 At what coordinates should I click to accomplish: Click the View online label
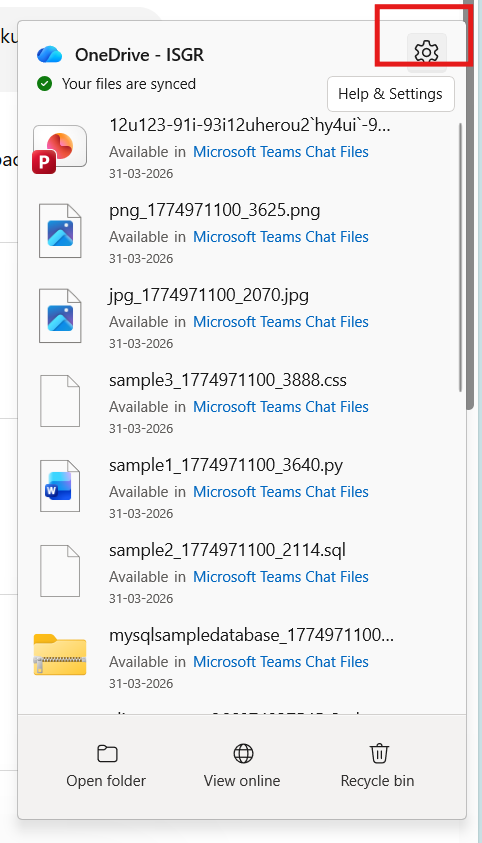pyautogui.click(x=242, y=781)
